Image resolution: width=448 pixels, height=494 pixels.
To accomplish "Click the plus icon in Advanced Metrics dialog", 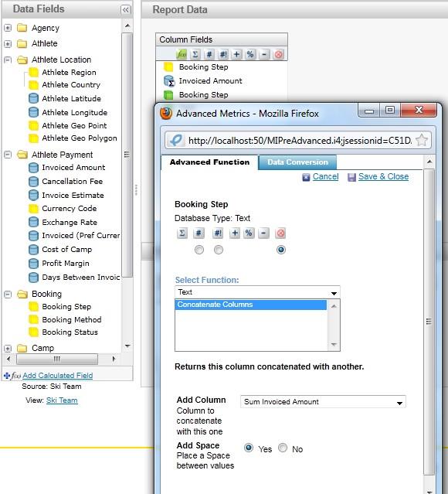I will click(235, 233).
